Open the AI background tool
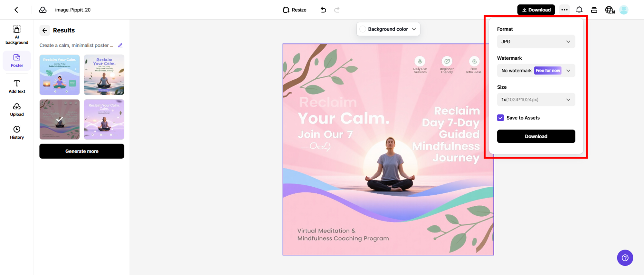This screenshot has width=644, height=275. click(x=17, y=35)
